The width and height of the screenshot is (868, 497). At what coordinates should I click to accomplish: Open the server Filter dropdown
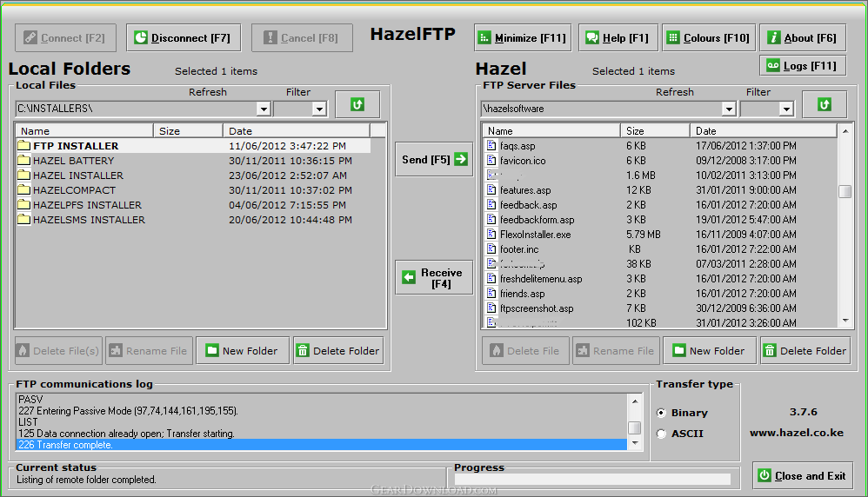[786, 109]
